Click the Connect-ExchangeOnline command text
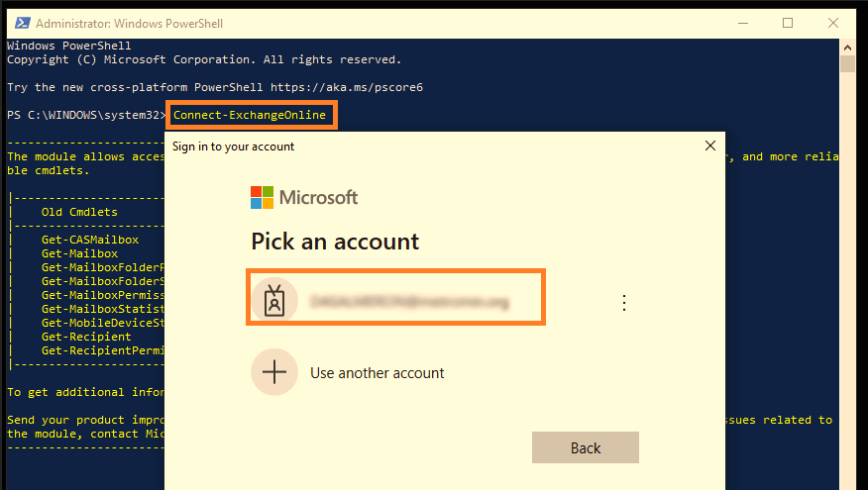The image size is (868, 490). 250,115
